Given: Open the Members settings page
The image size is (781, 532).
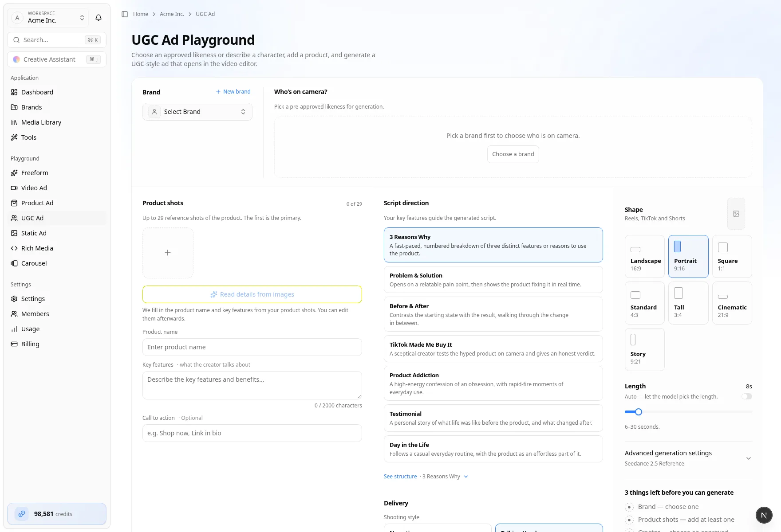Looking at the screenshot, I should (57, 314).
